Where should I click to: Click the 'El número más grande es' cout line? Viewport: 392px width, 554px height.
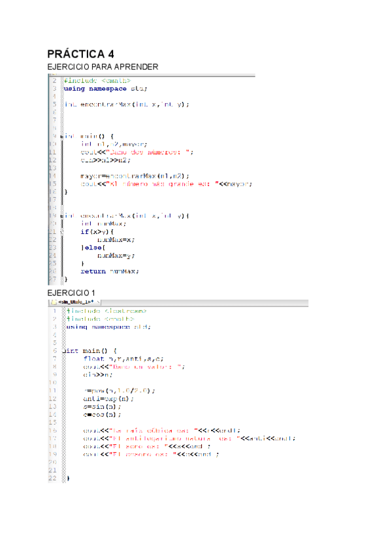pyautogui.click(x=166, y=184)
